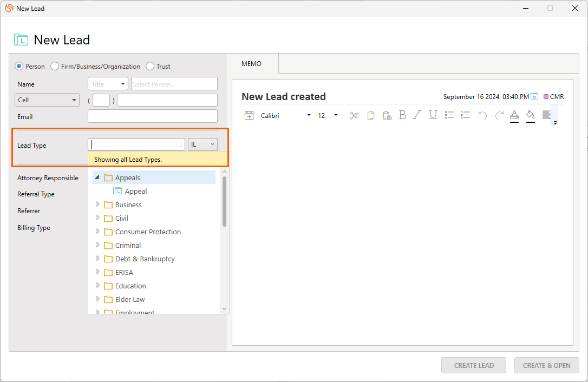Click the CREATE & OPEN button
Screen dimensions: 588x382
(546, 365)
